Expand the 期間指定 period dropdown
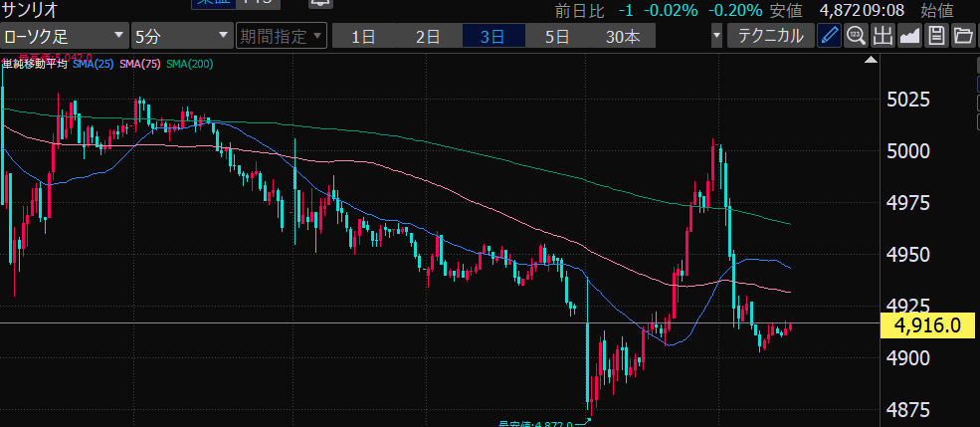The image size is (980, 427). point(281,37)
